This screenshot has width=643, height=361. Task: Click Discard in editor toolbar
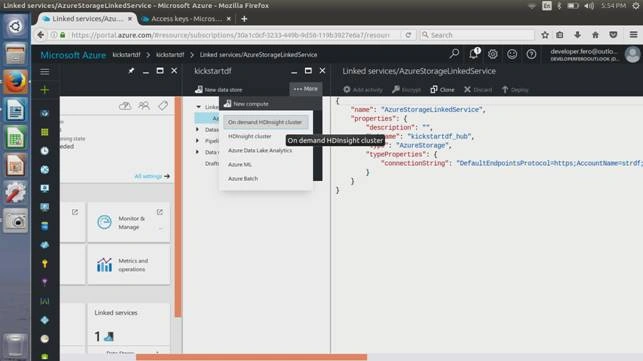pos(478,89)
